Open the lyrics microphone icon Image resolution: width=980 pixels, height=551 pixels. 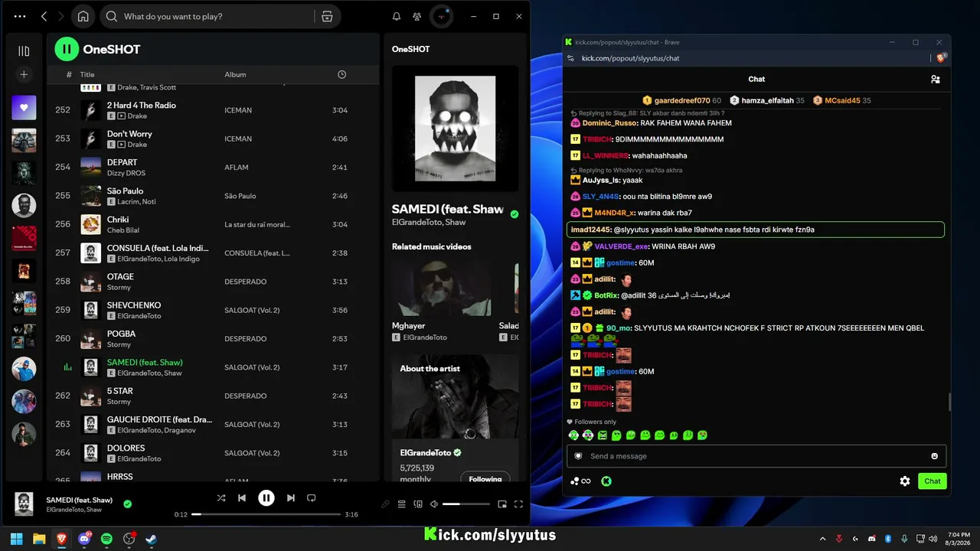(385, 504)
